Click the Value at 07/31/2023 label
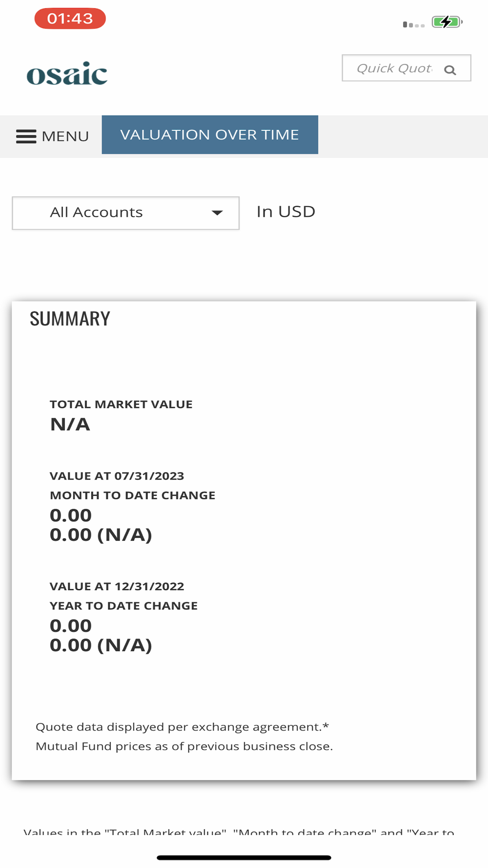 click(x=117, y=476)
